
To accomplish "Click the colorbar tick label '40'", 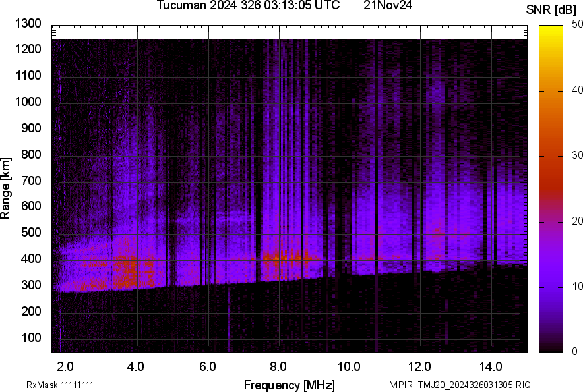I will (578, 90).
